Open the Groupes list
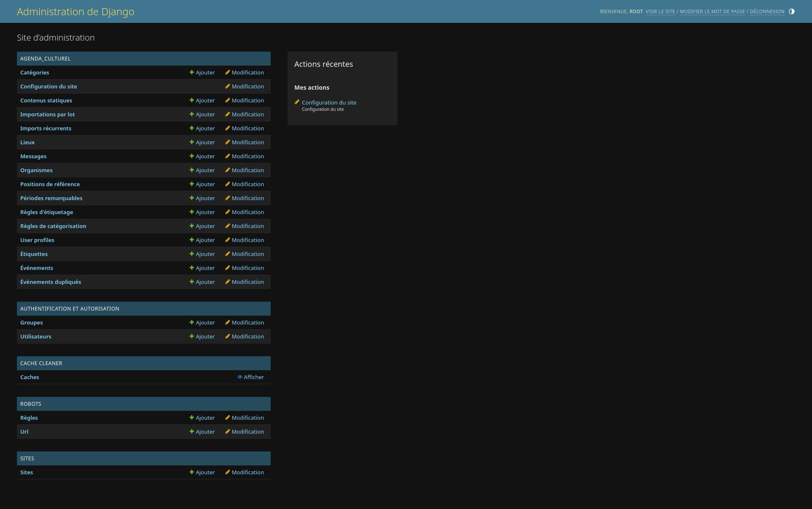This screenshot has height=509, width=812. coord(31,323)
